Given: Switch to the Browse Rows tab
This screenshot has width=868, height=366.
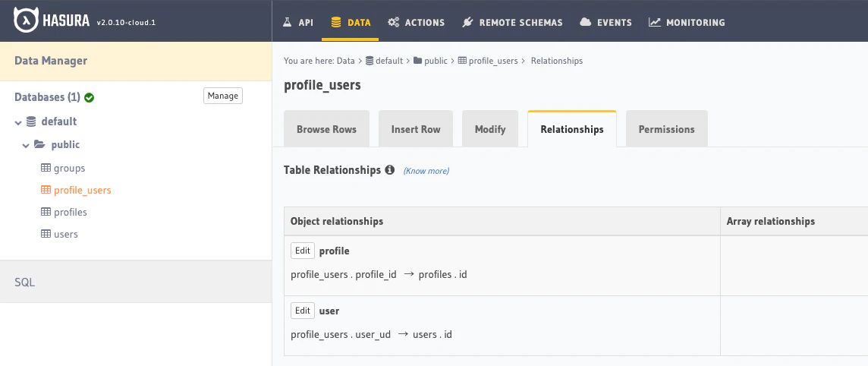Looking at the screenshot, I should tap(326, 129).
